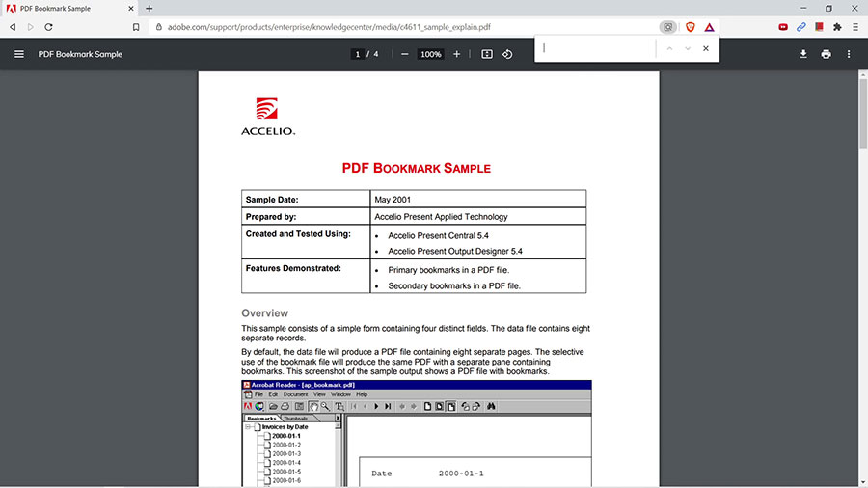Viewport: 868px width, 488px height.
Task: Open the Brave Shields lion icon
Action: point(691,27)
